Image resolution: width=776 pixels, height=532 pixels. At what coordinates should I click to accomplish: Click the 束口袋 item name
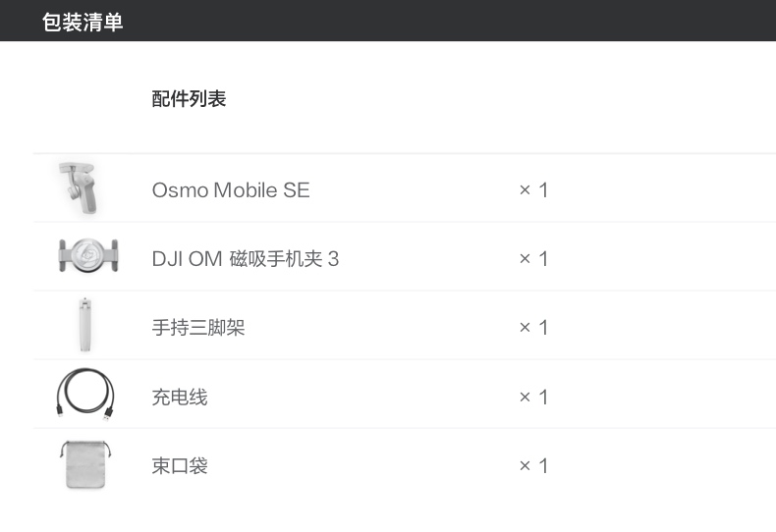pyautogui.click(x=180, y=466)
